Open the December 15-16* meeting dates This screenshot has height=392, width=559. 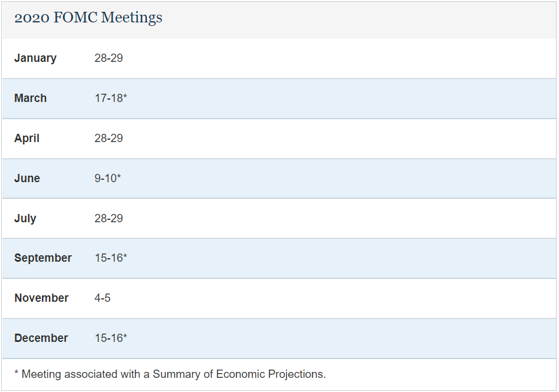tap(111, 338)
